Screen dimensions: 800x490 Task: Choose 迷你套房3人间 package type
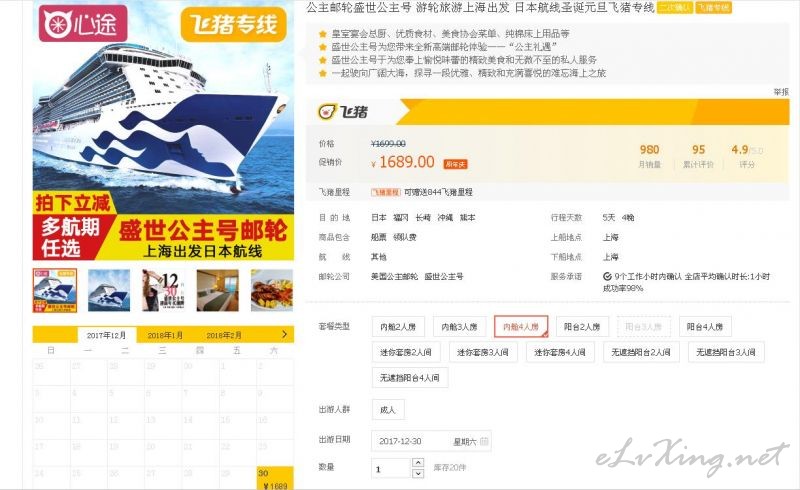click(x=483, y=352)
